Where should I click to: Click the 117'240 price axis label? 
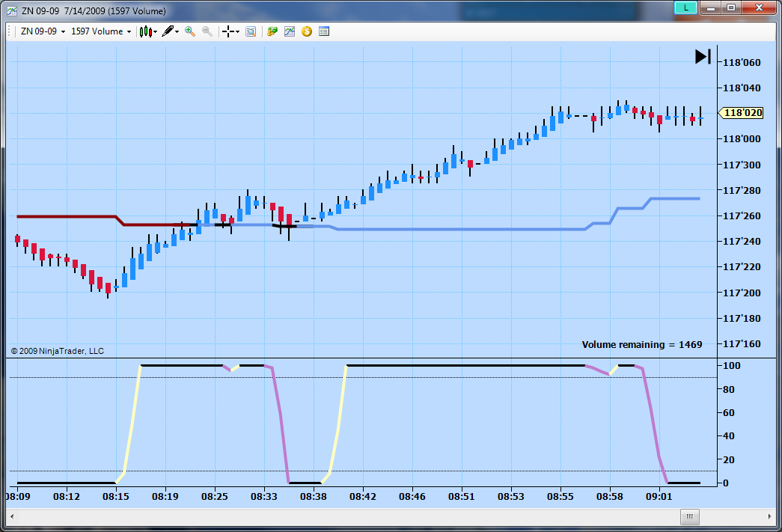[742, 242]
